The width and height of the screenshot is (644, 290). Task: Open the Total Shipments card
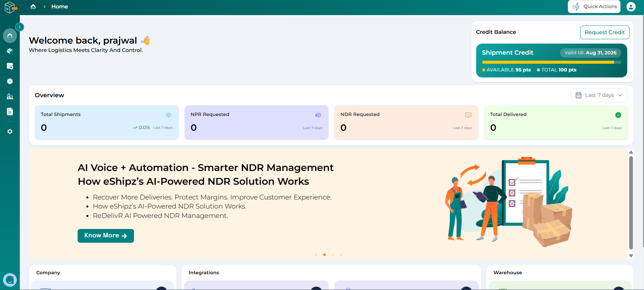coord(107,122)
